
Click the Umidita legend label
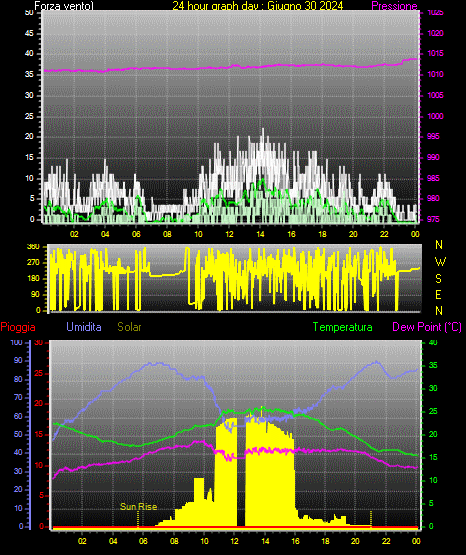tap(84, 327)
